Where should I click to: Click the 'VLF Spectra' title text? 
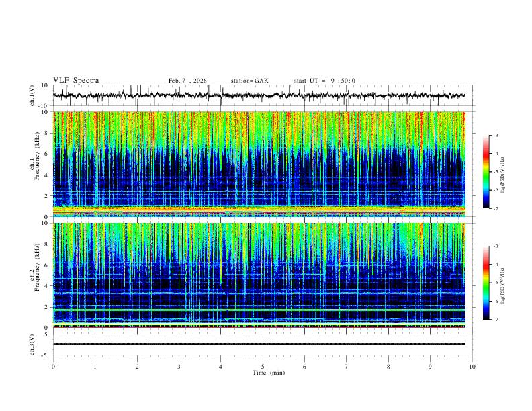(x=76, y=81)
